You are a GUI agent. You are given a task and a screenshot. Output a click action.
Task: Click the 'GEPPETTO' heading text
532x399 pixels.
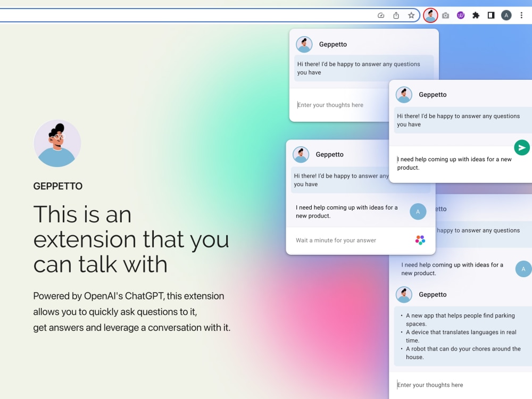click(x=57, y=186)
